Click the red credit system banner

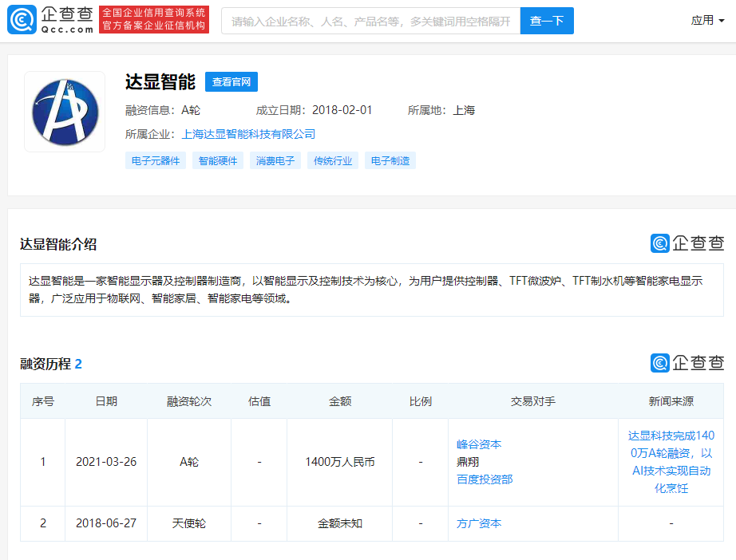(x=154, y=20)
